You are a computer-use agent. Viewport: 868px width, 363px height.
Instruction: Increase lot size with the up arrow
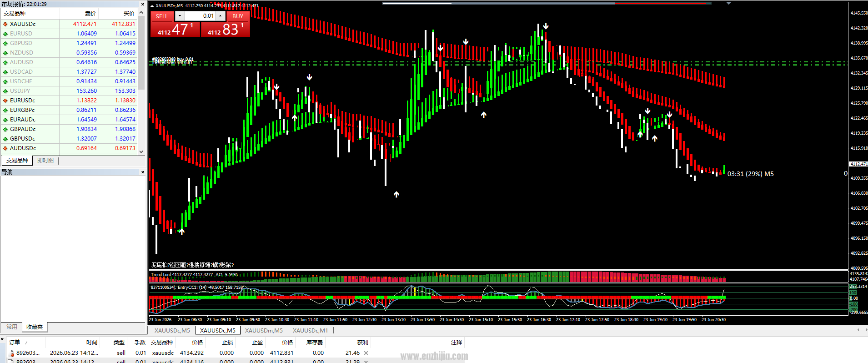pos(221,16)
